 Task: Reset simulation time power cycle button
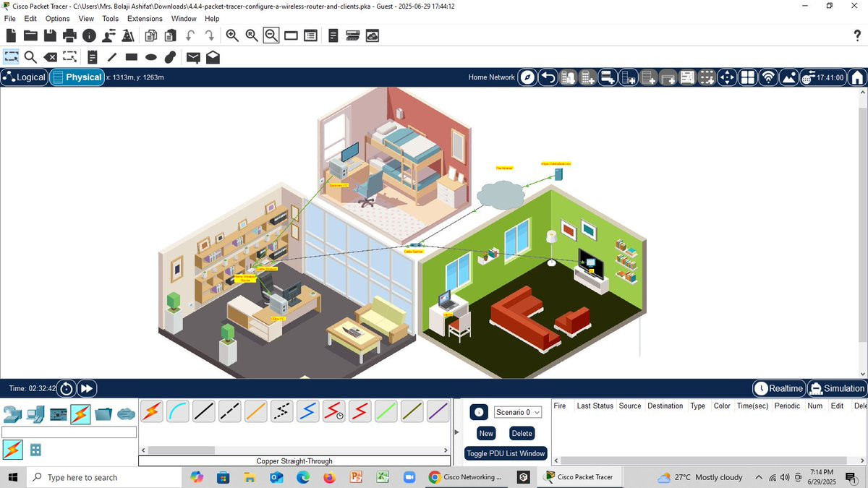(x=67, y=388)
